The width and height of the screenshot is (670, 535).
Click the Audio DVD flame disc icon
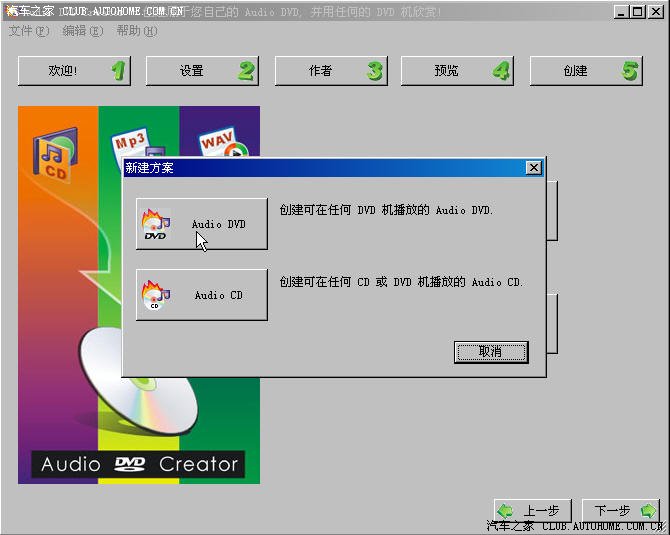157,224
